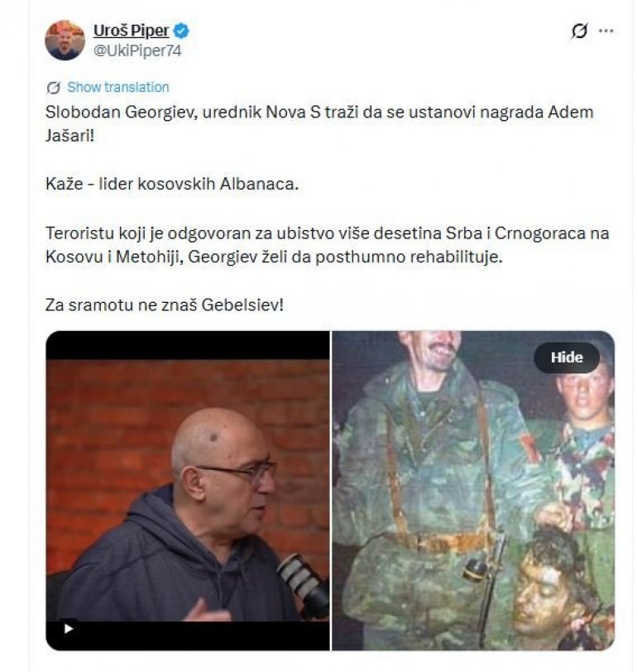Open Uroš Piper's profile avatar
637x672 pixels.
coord(65,41)
